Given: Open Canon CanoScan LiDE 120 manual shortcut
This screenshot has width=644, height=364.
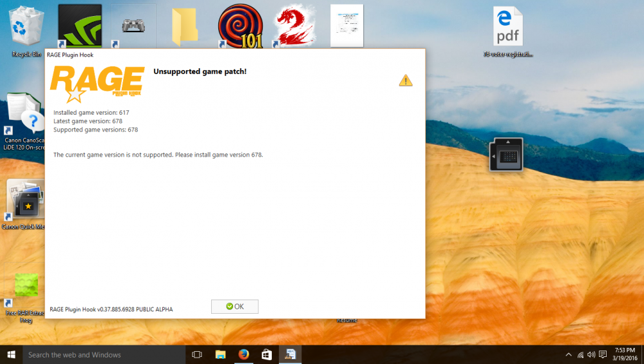Looking at the screenshot, I should click(x=23, y=122).
